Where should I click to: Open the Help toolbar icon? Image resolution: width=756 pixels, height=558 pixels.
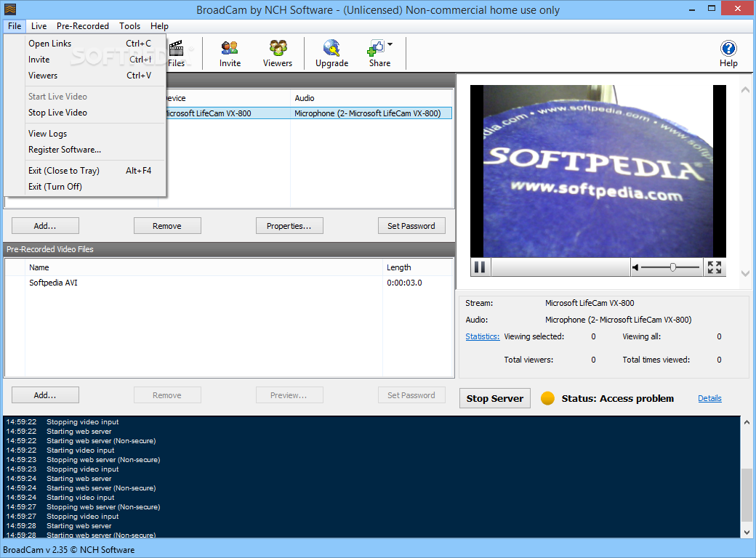pos(728,54)
